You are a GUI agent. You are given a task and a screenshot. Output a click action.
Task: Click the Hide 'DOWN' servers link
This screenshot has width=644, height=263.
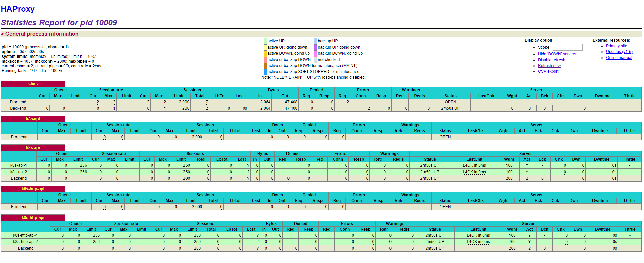pyautogui.click(x=557, y=54)
